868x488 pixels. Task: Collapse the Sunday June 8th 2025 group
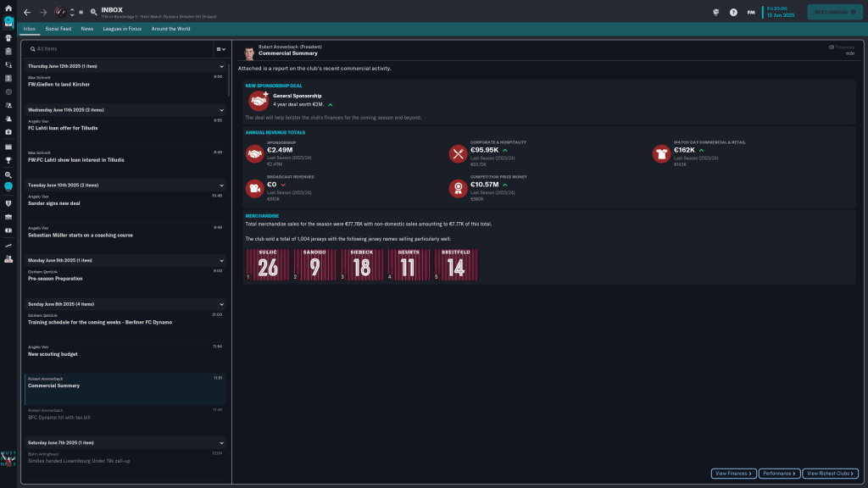222,303
